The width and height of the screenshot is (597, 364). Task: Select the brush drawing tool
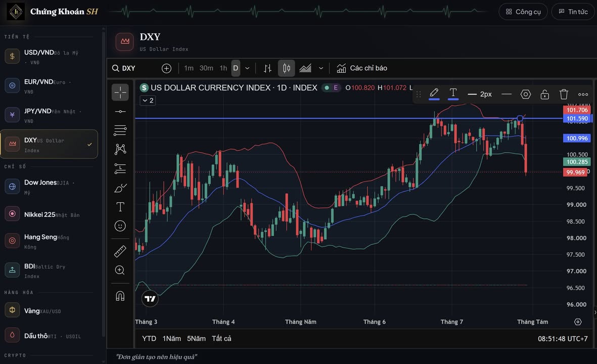[120, 188]
